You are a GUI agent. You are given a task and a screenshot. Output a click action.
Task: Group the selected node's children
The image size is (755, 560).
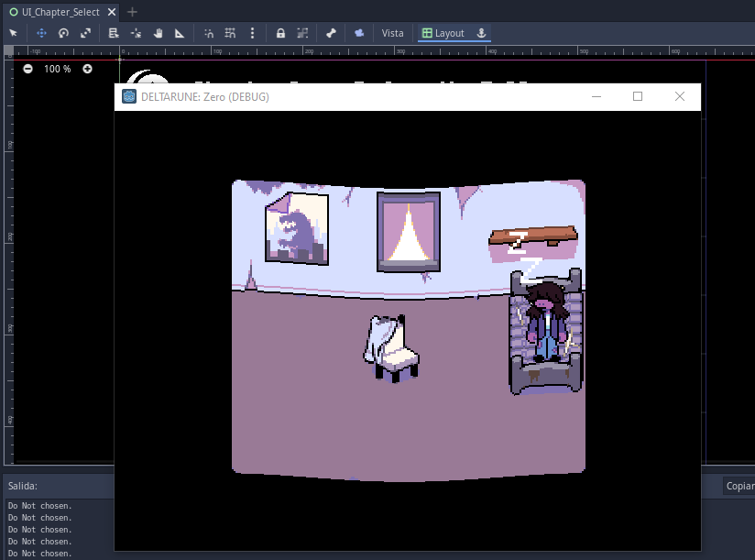pyautogui.click(x=302, y=33)
